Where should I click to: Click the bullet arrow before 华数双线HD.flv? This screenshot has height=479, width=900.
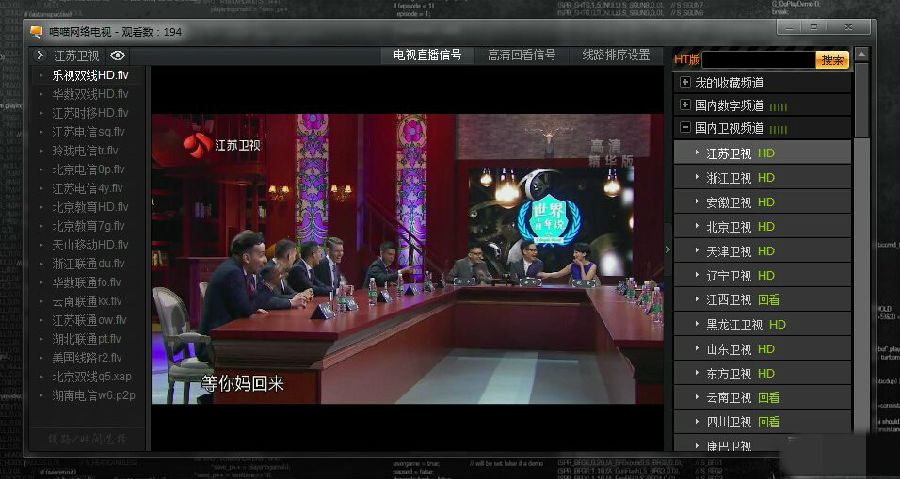[42, 94]
